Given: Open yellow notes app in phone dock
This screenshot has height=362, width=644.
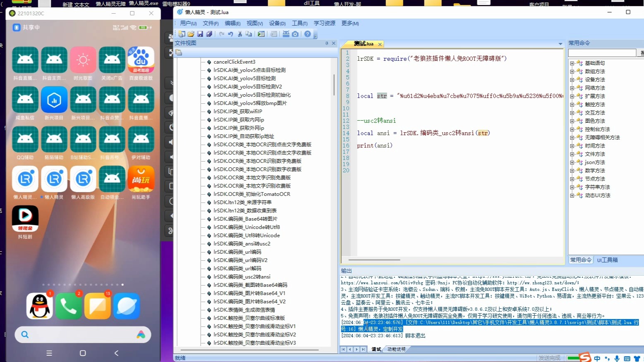Looking at the screenshot, I should pos(98,306).
